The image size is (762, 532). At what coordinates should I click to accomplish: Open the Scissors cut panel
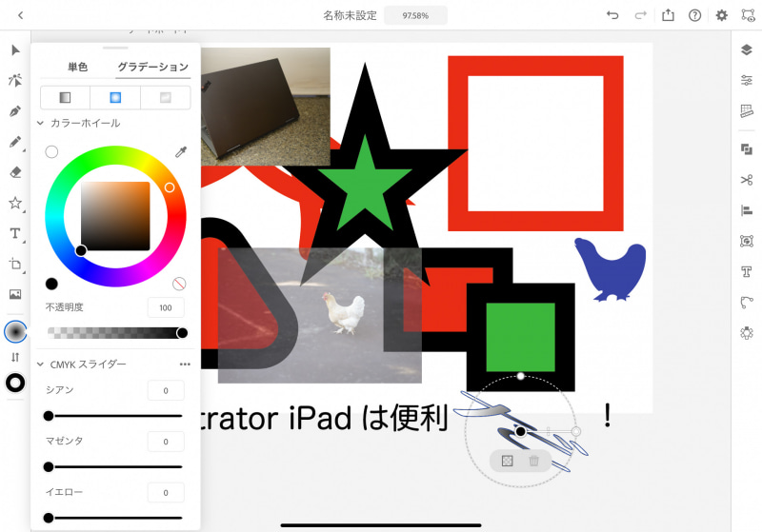click(747, 180)
